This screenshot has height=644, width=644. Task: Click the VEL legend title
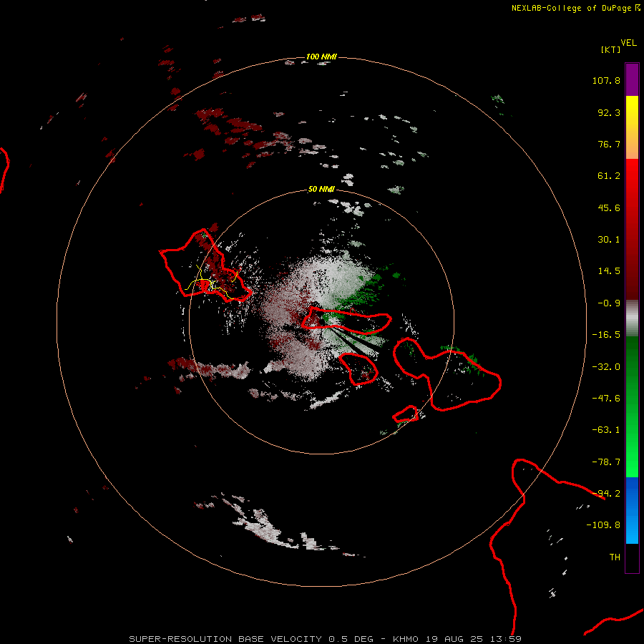point(628,43)
